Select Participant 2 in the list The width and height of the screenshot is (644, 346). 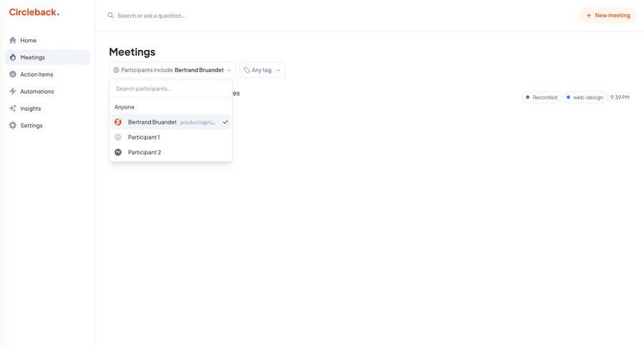(144, 152)
